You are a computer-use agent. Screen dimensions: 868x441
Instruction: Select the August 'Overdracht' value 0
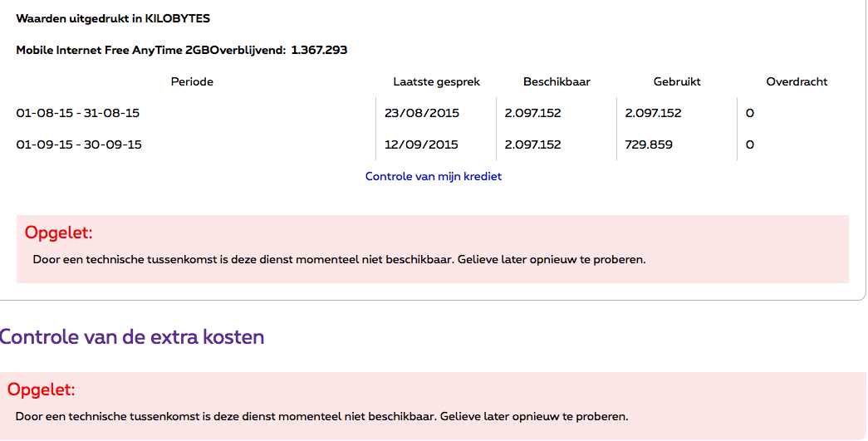pos(750,113)
